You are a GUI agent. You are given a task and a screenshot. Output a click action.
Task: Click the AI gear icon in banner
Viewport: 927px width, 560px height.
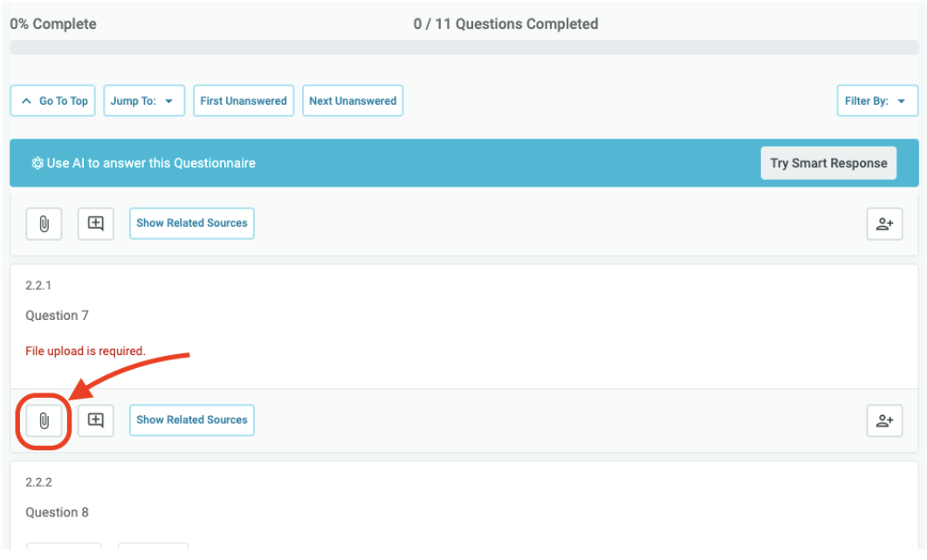pos(38,163)
